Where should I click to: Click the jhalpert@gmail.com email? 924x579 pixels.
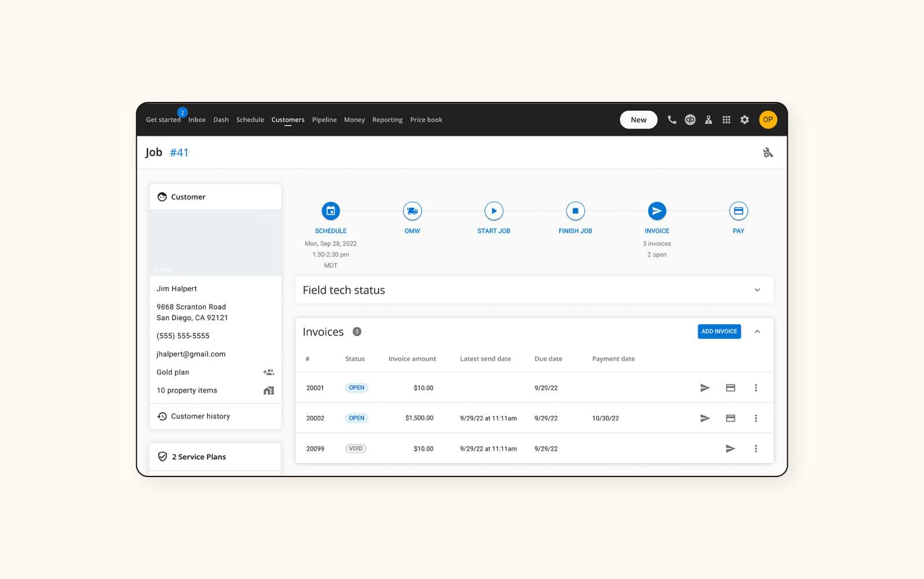pos(191,354)
